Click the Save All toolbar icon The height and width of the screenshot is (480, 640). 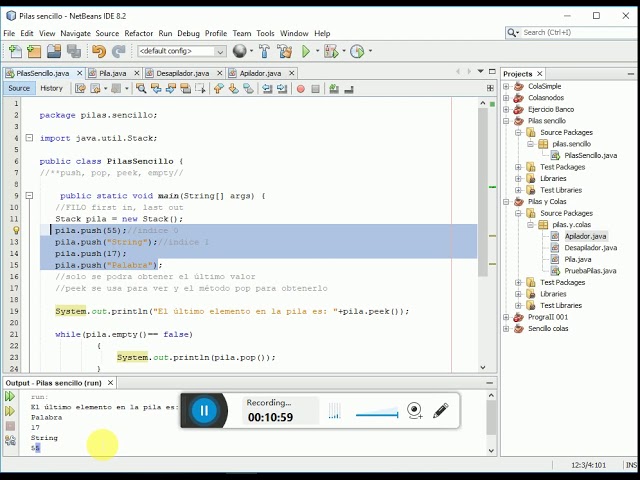[74, 51]
